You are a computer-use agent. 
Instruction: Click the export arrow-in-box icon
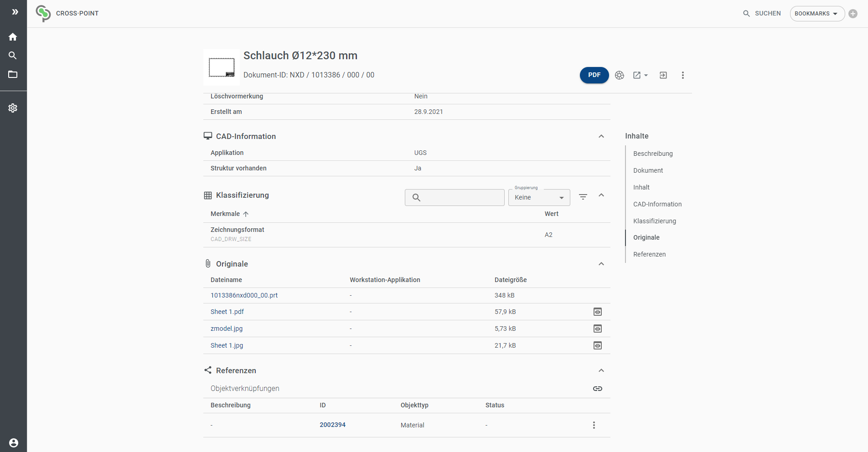tap(663, 75)
